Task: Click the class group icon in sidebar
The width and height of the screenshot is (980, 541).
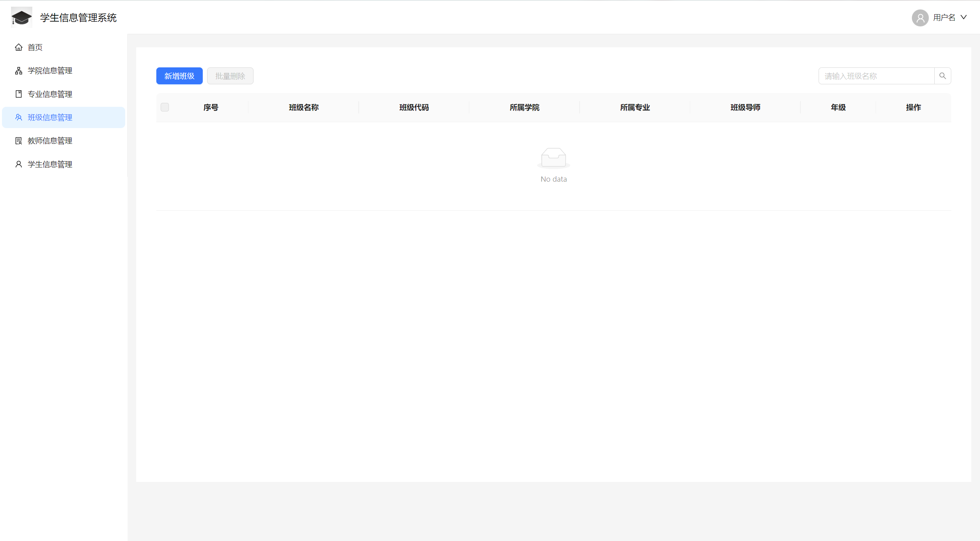Action: tap(19, 117)
